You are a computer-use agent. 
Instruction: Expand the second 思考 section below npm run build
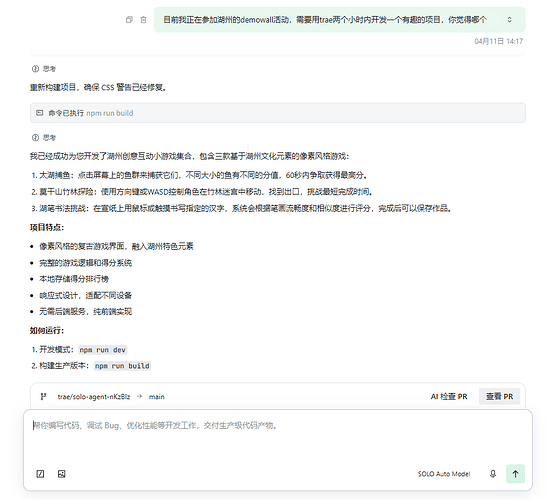[x=44, y=138]
